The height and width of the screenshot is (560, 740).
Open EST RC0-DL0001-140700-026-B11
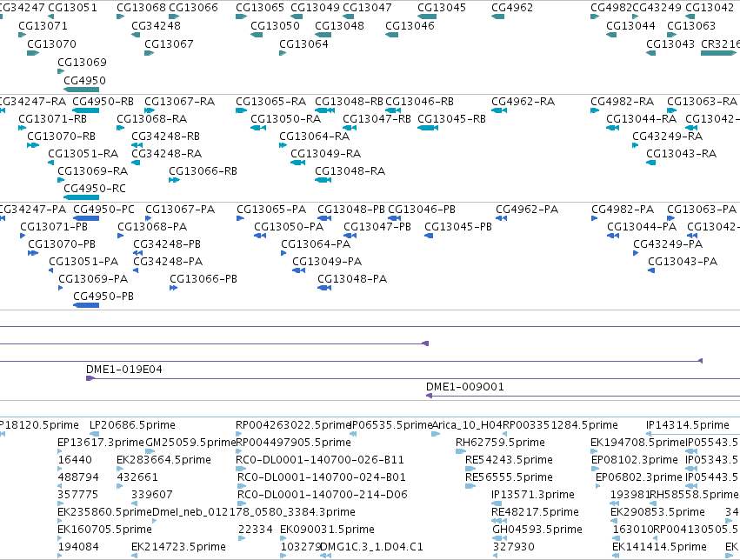click(320, 460)
